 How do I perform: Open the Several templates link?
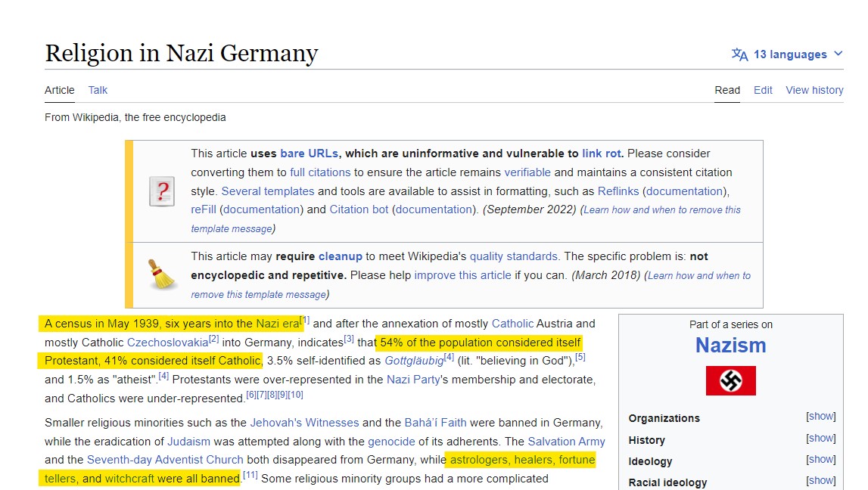pyautogui.click(x=267, y=191)
